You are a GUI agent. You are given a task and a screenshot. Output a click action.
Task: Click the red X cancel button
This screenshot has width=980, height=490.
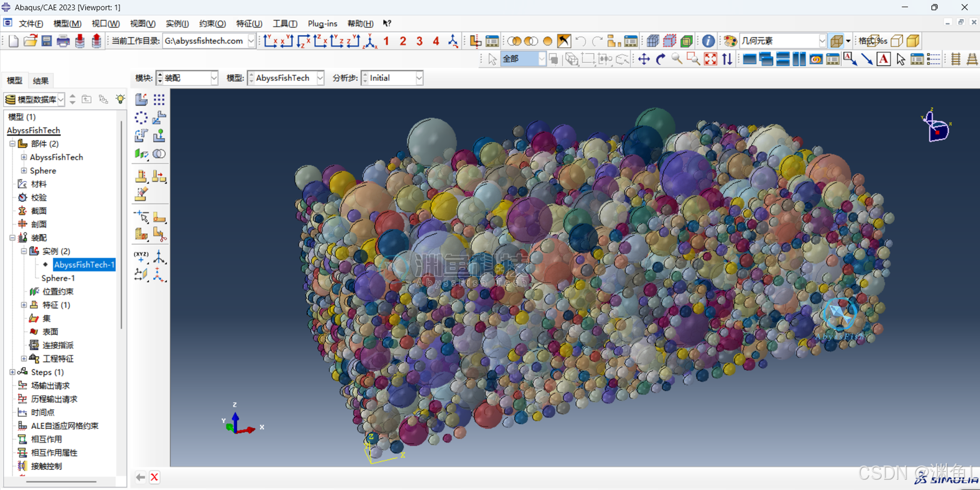[x=154, y=477]
